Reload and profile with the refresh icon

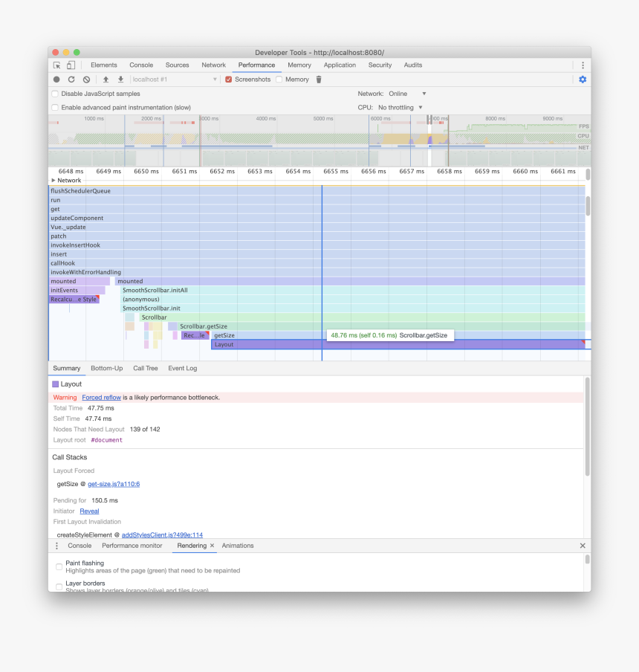pyautogui.click(x=71, y=80)
